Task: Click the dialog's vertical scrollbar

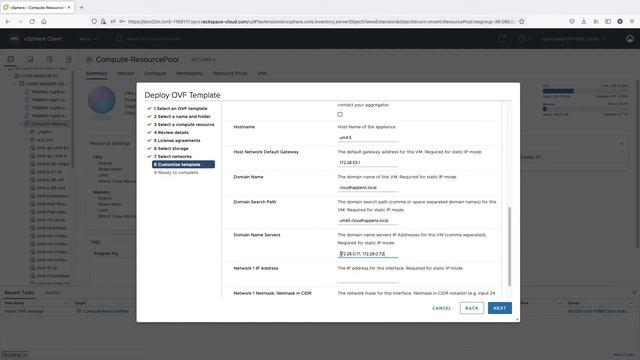Action: click(x=509, y=247)
